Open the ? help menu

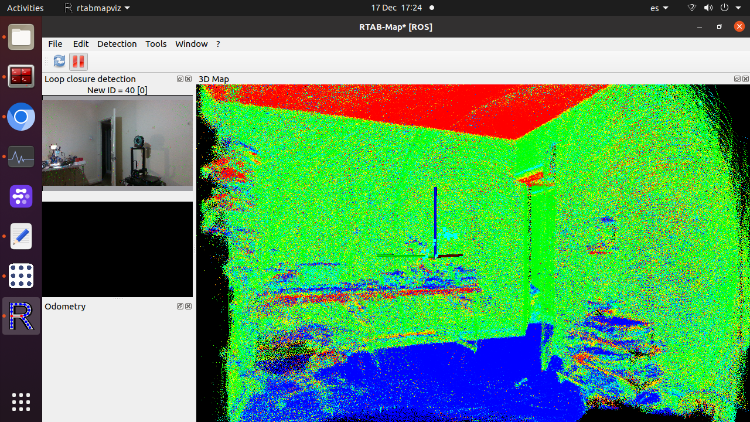(218, 44)
